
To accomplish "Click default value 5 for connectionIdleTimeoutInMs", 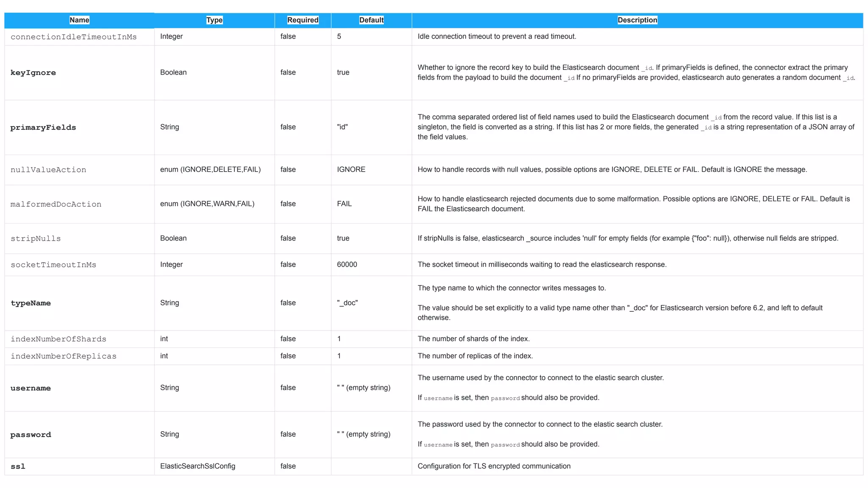I will click(339, 36).
